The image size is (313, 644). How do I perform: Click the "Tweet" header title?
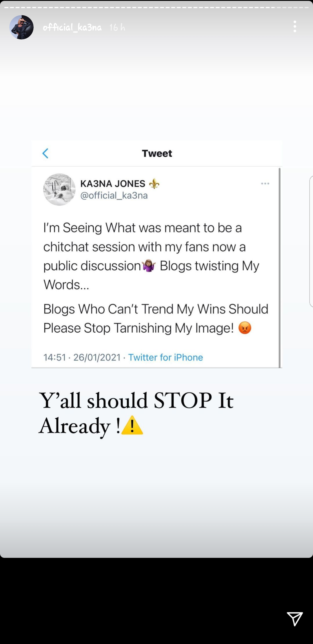(157, 153)
